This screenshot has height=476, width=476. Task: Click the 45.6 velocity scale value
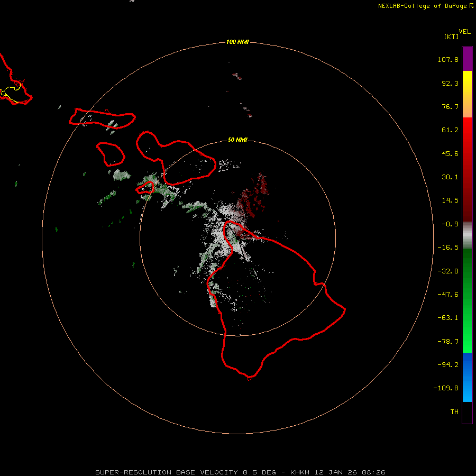(450, 153)
